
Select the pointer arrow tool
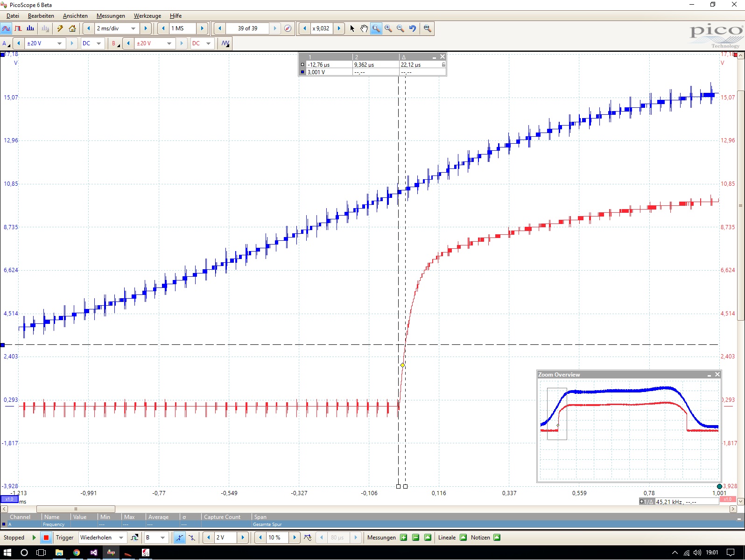pyautogui.click(x=352, y=28)
